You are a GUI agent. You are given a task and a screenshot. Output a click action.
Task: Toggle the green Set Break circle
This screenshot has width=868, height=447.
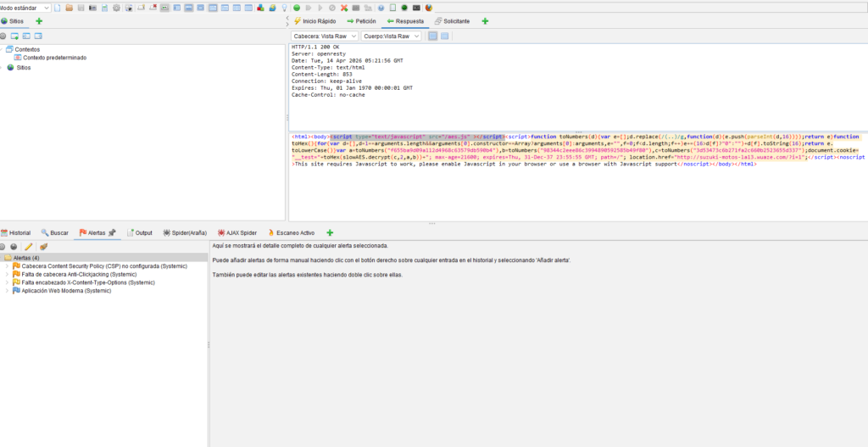297,8
